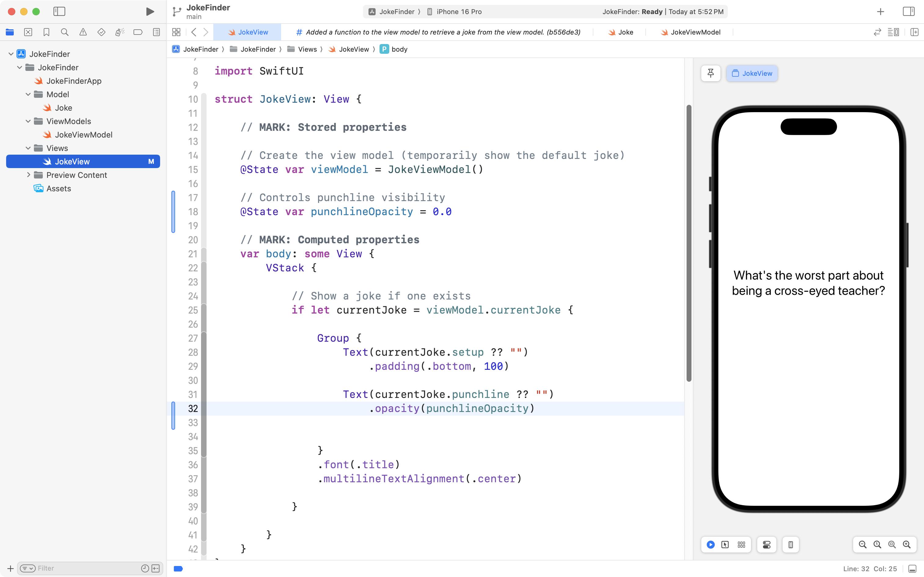This screenshot has height=577, width=924.
Task: Switch to the JokeViewModel tab
Action: 691,32
